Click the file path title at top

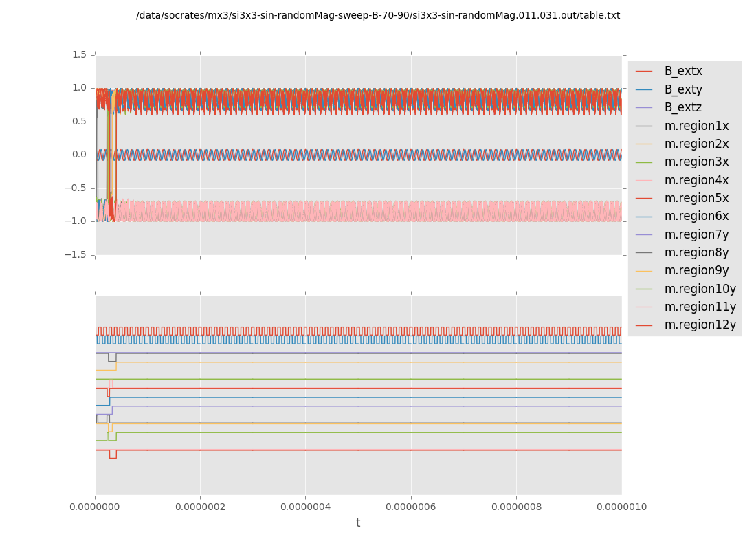[378, 15]
